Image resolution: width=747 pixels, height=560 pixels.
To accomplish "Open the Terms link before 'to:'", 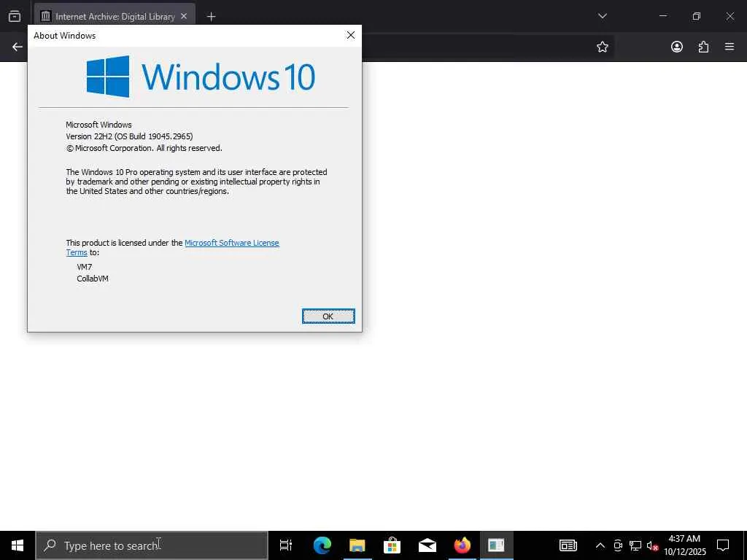I will [76, 252].
